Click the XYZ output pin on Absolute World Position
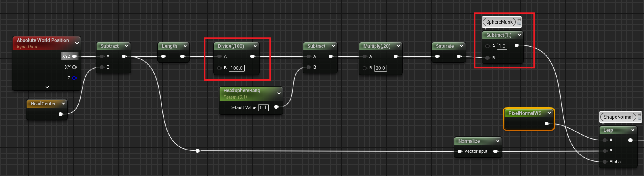 [x=75, y=56]
